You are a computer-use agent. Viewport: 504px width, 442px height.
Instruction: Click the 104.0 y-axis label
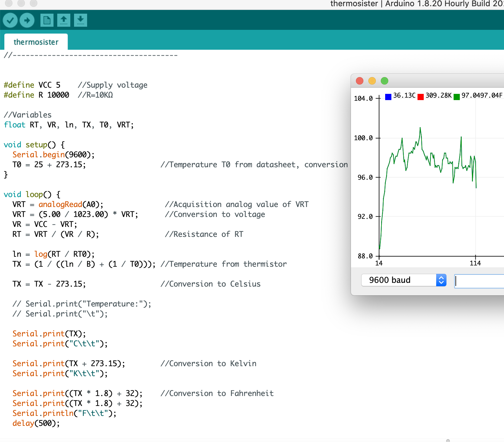point(363,99)
